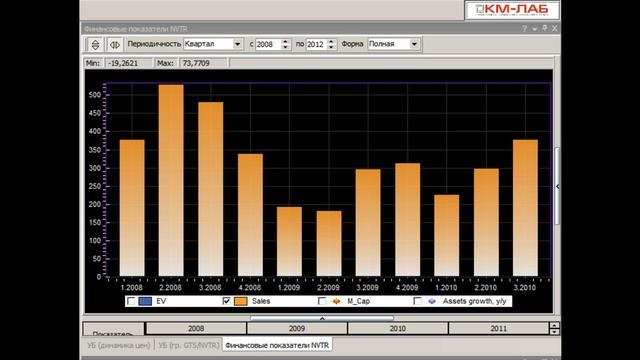The image size is (640, 360).
Task: Click the 2010 column header
Action: pyautogui.click(x=398, y=328)
